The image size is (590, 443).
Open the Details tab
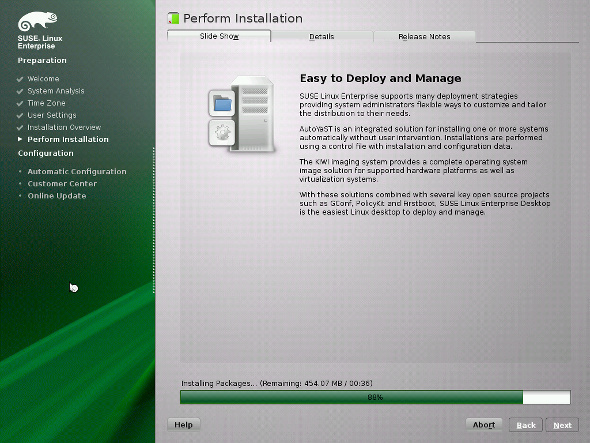click(322, 37)
